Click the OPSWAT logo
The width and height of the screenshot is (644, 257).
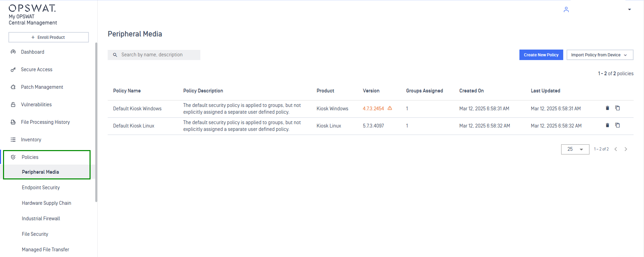click(32, 8)
